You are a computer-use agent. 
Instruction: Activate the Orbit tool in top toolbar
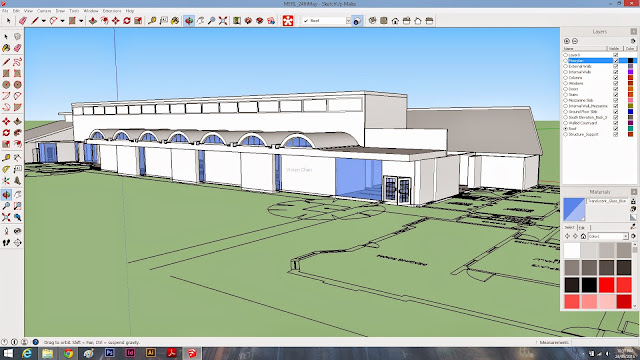[189, 20]
